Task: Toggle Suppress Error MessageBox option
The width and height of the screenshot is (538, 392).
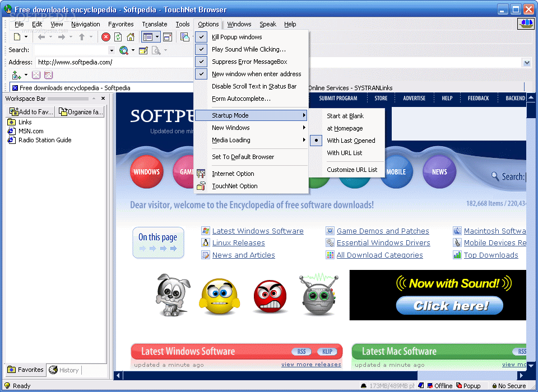Action: pyautogui.click(x=252, y=62)
